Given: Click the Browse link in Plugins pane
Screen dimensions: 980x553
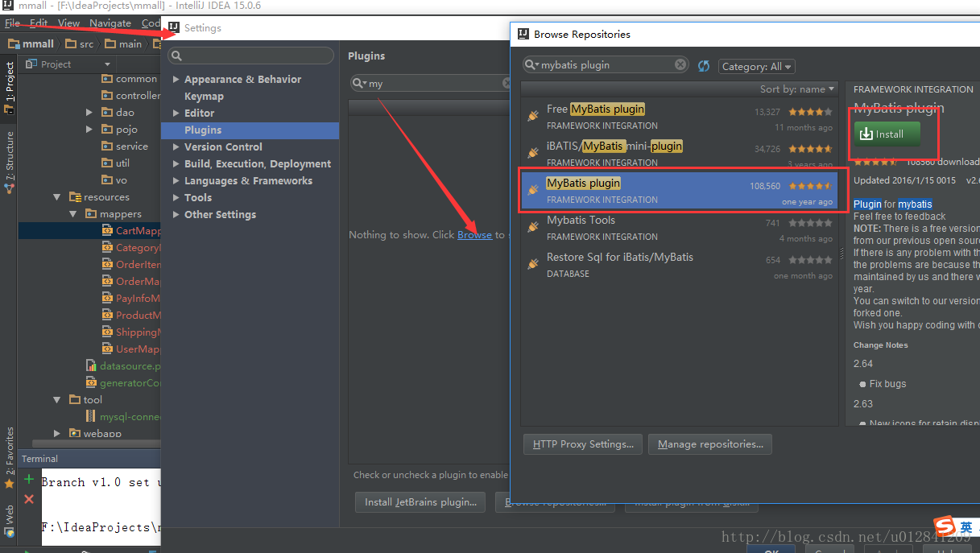Looking at the screenshot, I should click(474, 235).
